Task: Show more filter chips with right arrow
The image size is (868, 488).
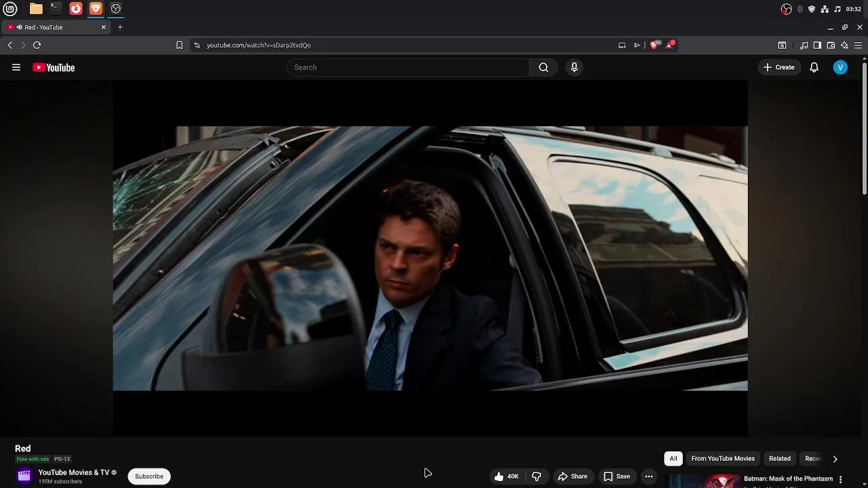Action: pos(835,459)
